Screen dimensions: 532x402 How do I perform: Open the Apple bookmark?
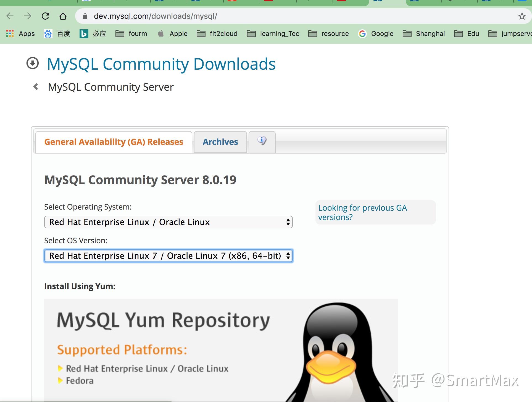click(172, 34)
